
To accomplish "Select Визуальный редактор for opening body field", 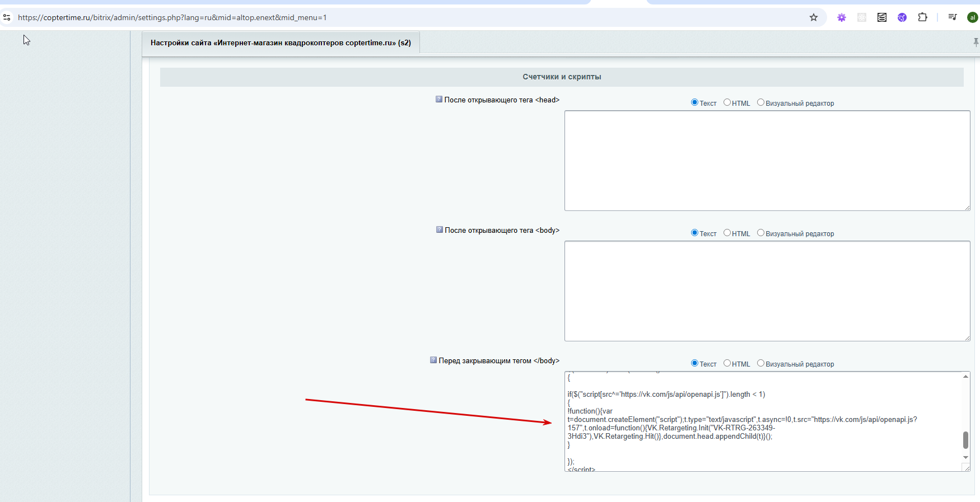I will click(760, 233).
